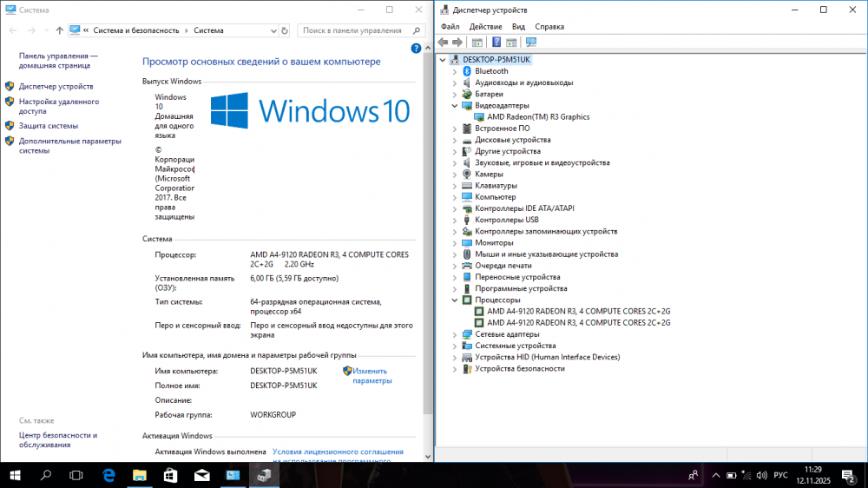
Task: Open the Справка menu
Action: coord(549,27)
